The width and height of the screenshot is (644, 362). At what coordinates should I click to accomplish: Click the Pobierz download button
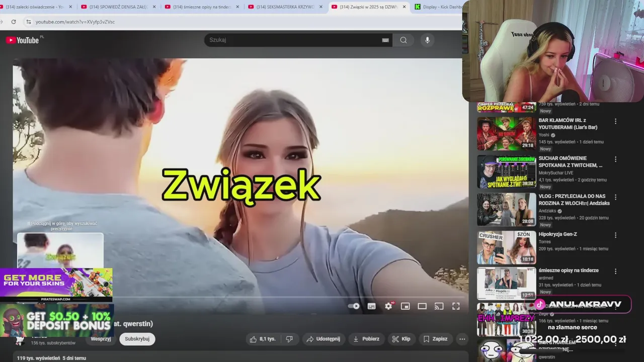pos(366,339)
